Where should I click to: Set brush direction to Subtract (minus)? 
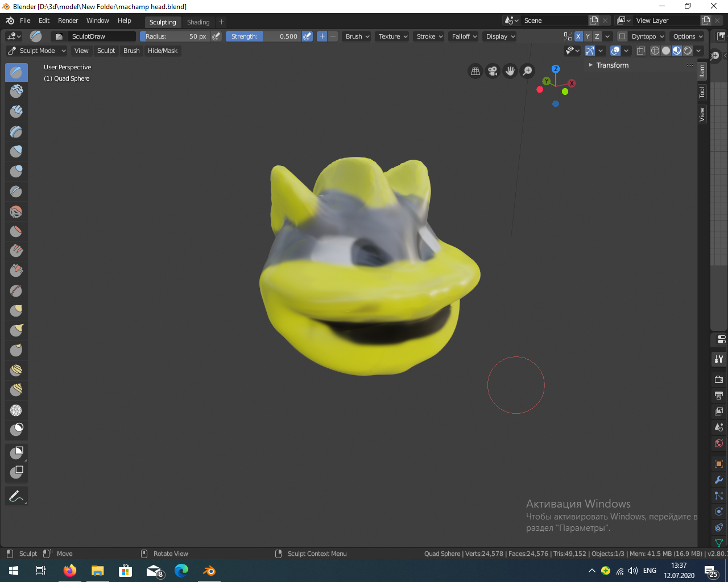click(333, 36)
